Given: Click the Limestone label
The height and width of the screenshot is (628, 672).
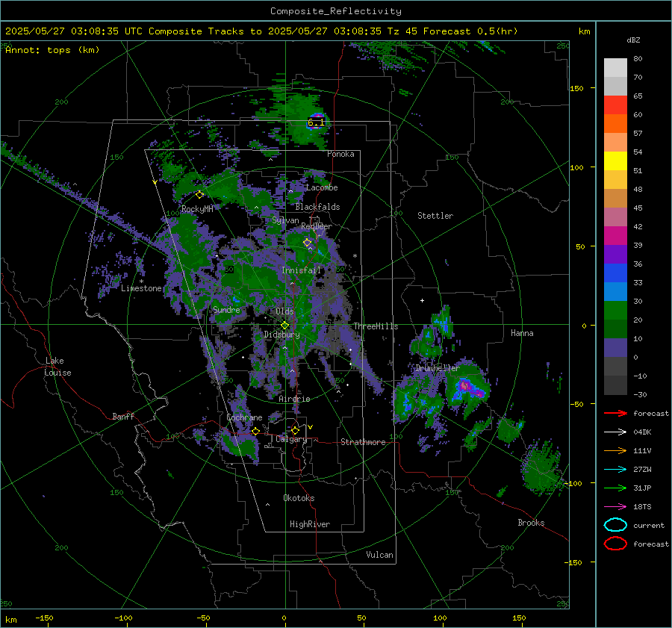Looking at the screenshot, I should 141,288.
